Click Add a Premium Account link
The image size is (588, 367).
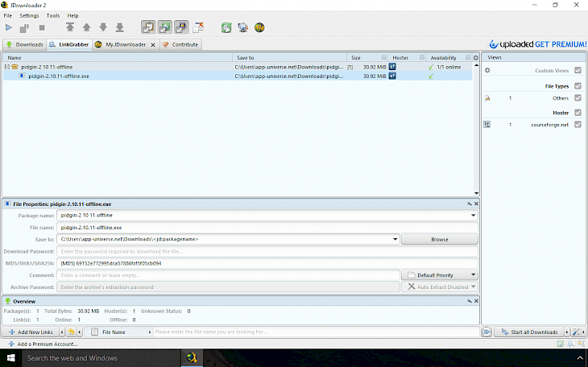43,344
